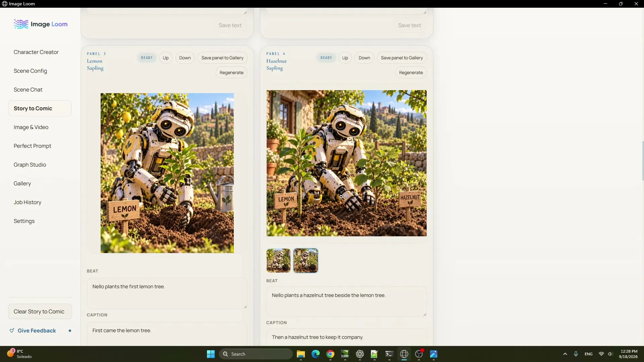This screenshot has height=362, width=644.
Task: Move Panel 4 Hazelnut Sapling up
Action: click(345, 58)
